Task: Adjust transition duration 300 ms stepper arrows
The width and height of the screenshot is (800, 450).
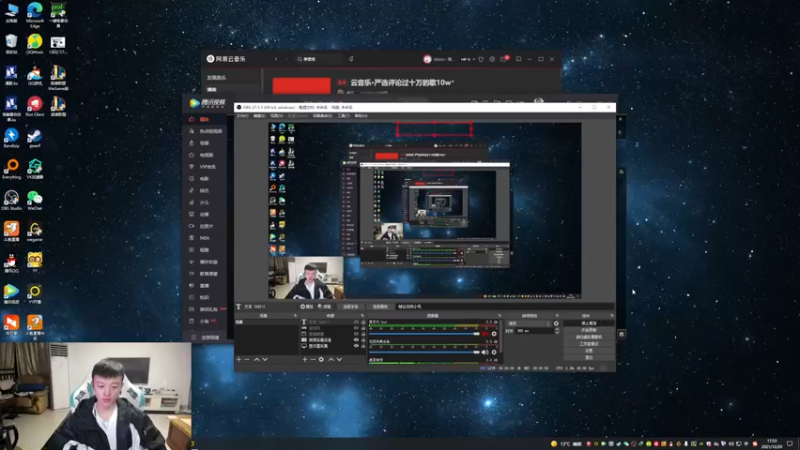Action: [x=557, y=331]
